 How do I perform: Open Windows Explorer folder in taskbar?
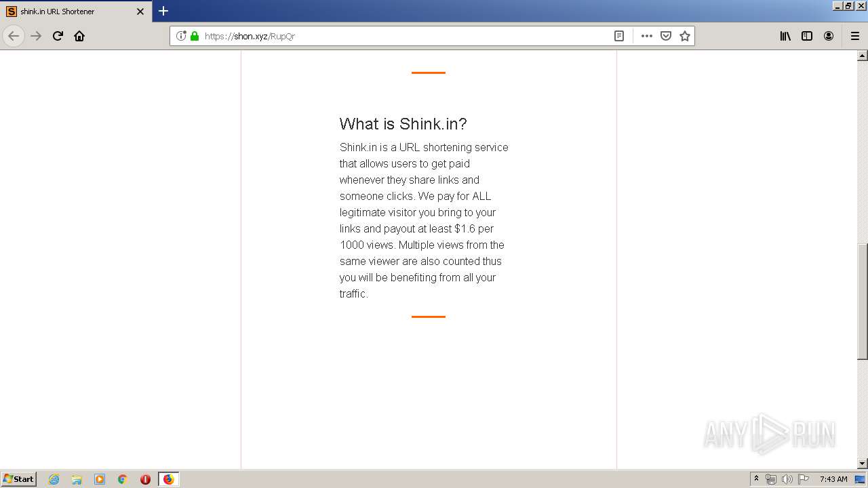pyautogui.click(x=77, y=479)
